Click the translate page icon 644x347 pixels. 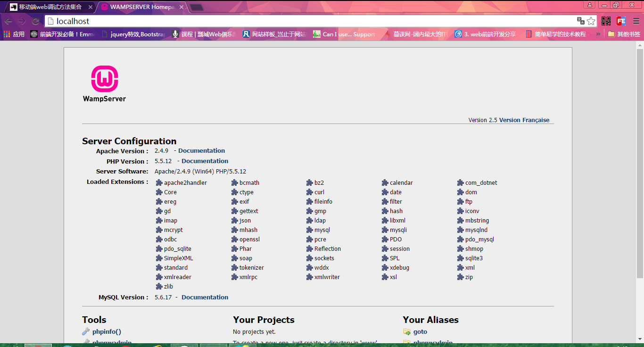click(x=580, y=21)
